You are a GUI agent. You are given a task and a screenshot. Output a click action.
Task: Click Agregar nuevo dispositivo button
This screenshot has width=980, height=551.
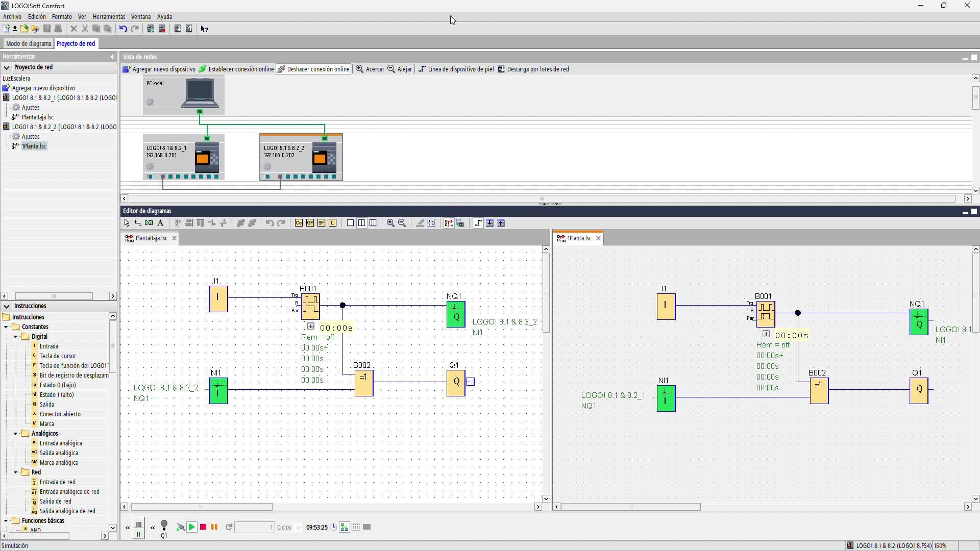[x=159, y=69]
